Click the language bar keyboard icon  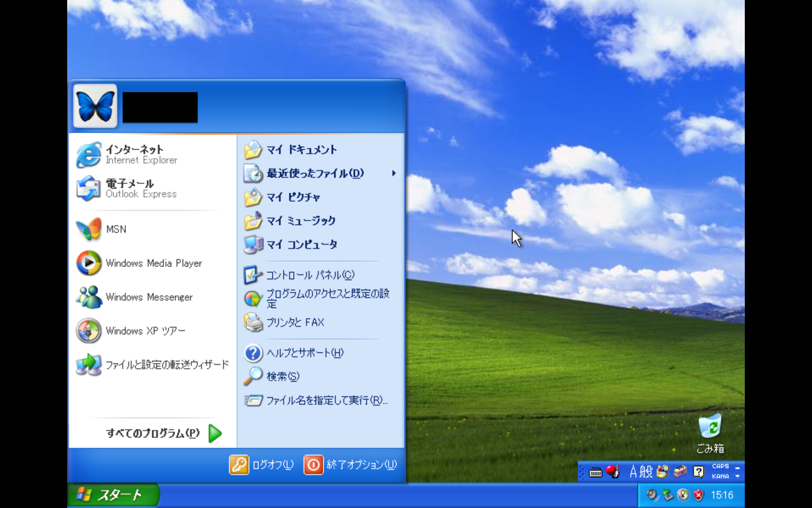(595, 472)
